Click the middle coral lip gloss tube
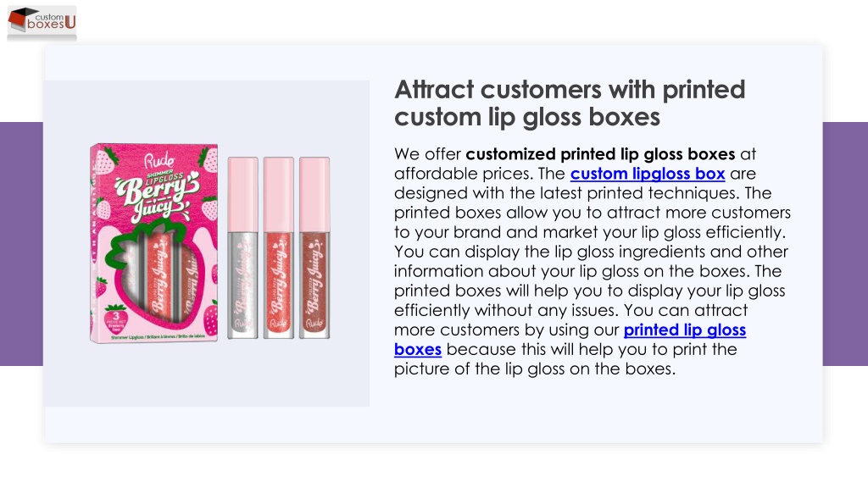This screenshot has height=488, width=868. click(x=278, y=248)
